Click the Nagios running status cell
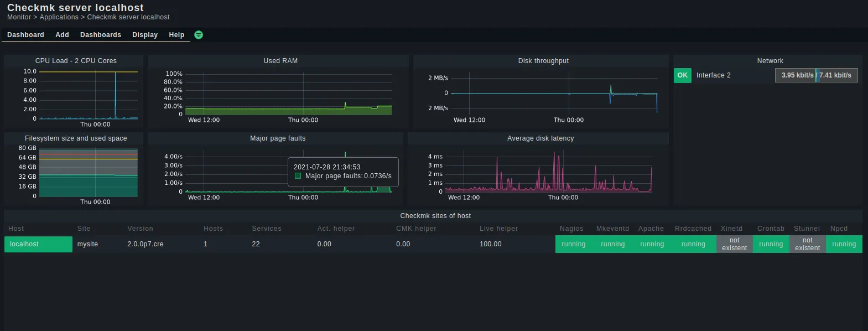The width and height of the screenshot is (868, 331). 573,244
